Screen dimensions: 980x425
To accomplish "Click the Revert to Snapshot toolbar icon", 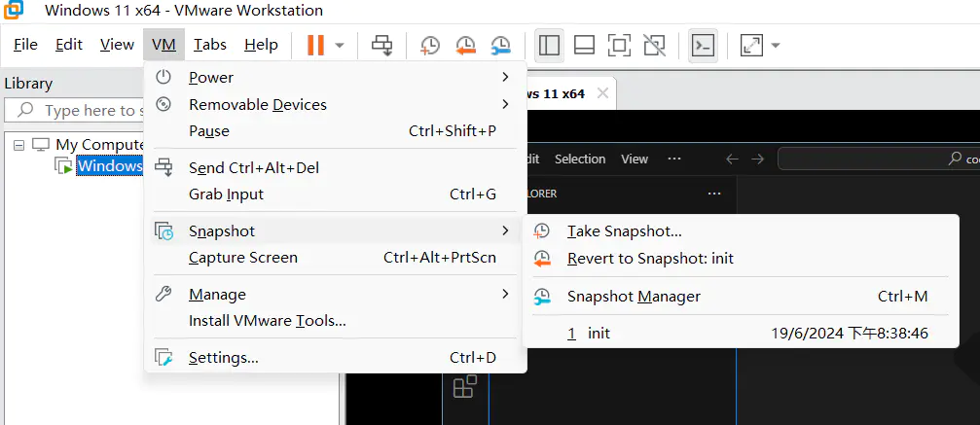I will [x=465, y=45].
